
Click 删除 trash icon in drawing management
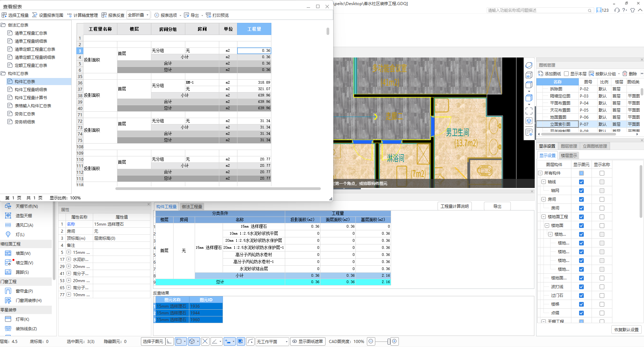coord(624,74)
